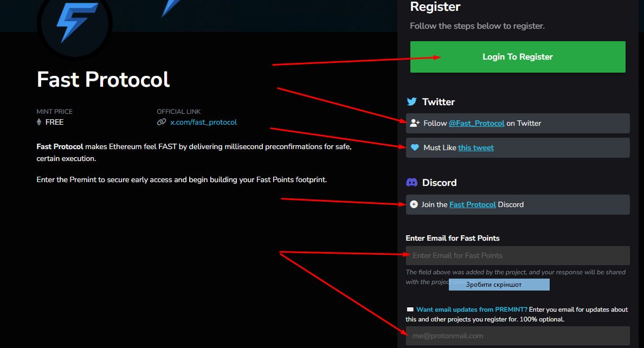644x348 pixels.
Task: Click the 'Зробити скріншот' tooltip button
Action: pos(499,285)
